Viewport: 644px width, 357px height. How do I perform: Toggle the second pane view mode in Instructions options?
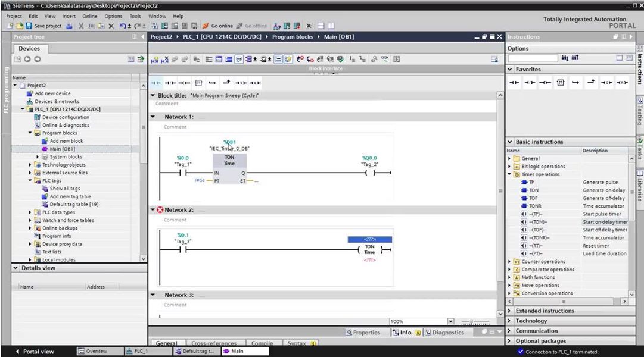(x=629, y=58)
